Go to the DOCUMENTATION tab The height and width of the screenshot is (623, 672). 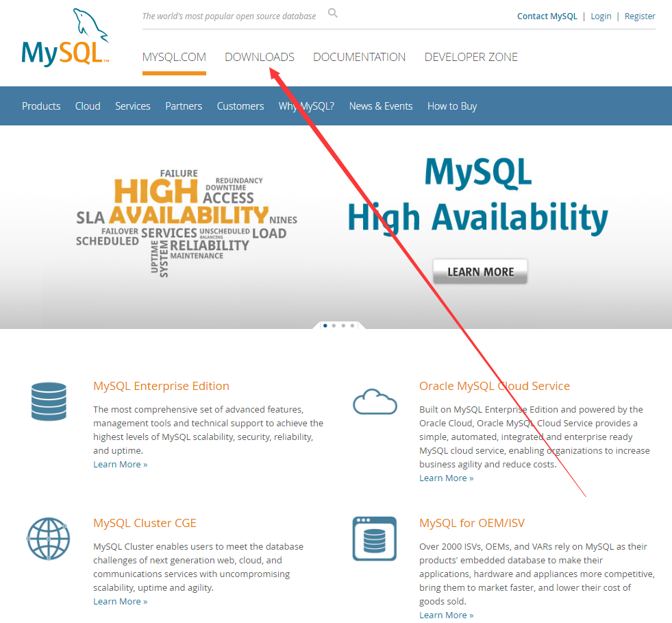coord(359,57)
